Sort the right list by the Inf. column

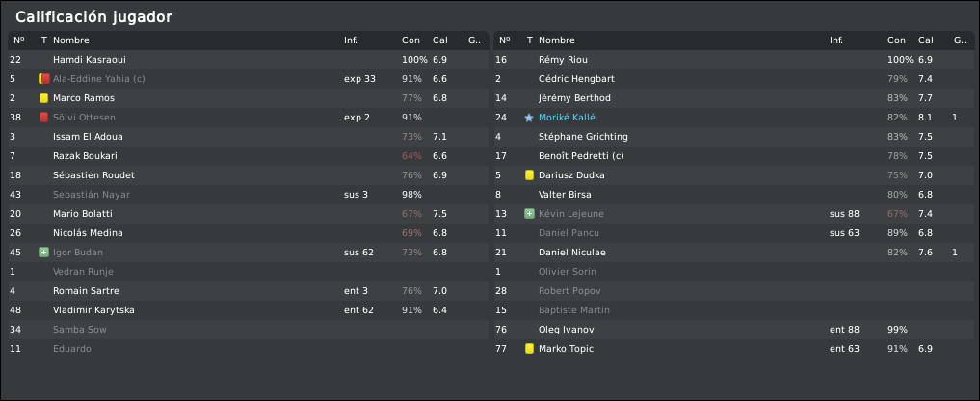click(835, 40)
